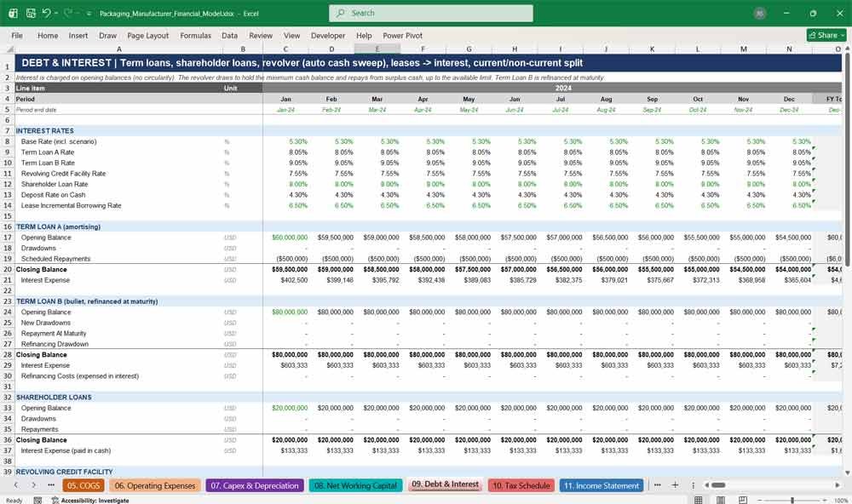
Task: Undo the last action
Action: (x=47, y=13)
